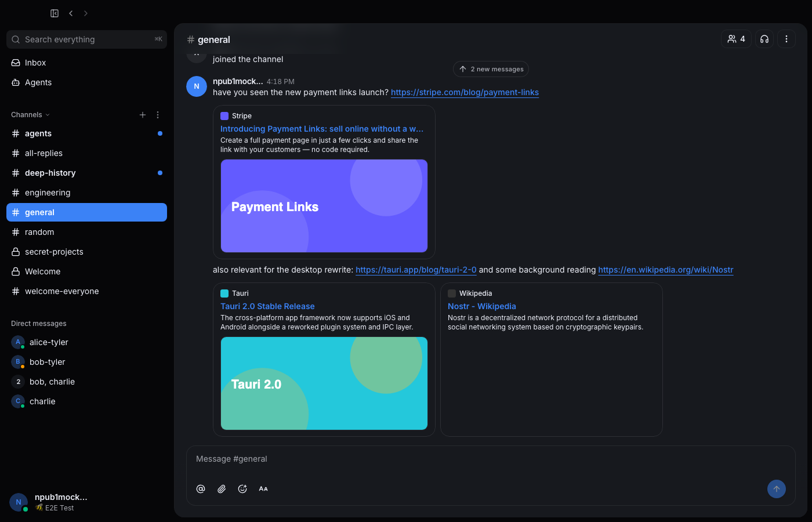Insert a mention with @ icon

point(201,489)
